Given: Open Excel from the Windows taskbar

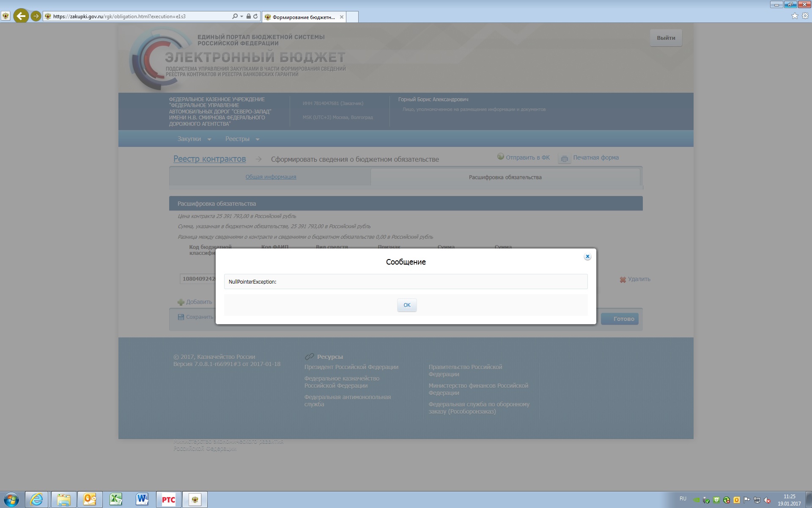Looking at the screenshot, I should pyautogui.click(x=115, y=500).
